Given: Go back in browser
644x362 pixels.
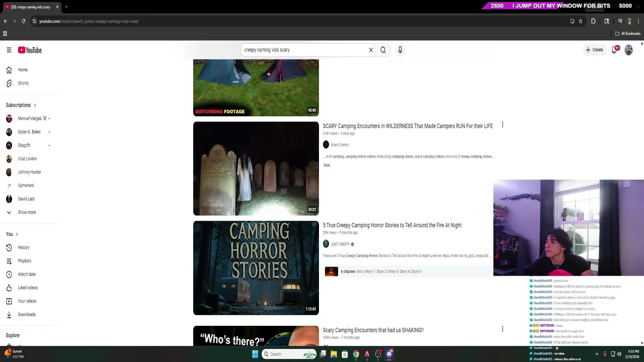Looking at the screenshot, I should coord(6,21).
